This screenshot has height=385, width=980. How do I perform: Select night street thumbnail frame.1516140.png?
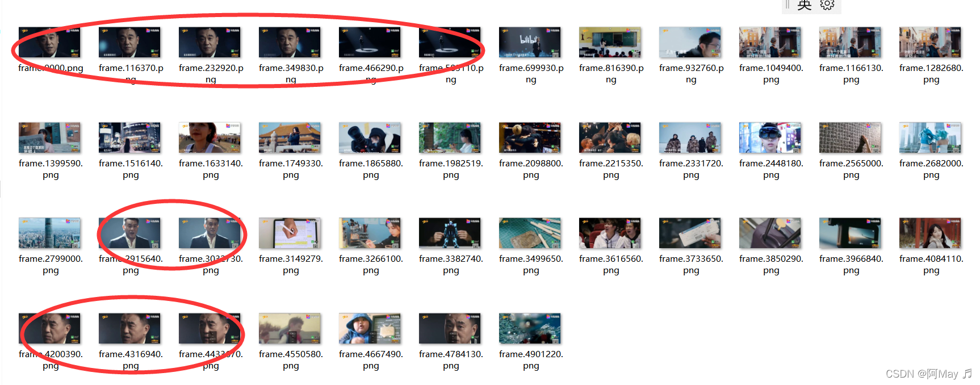129,138
